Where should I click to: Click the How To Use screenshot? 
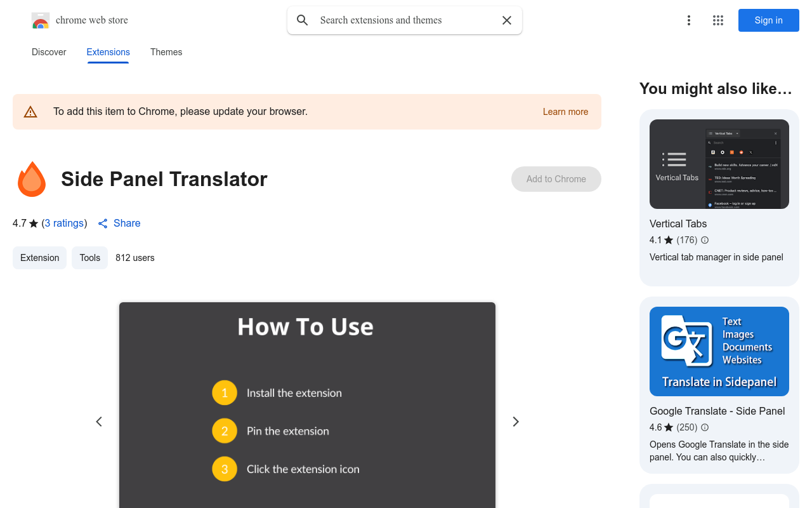click(307, 405)
